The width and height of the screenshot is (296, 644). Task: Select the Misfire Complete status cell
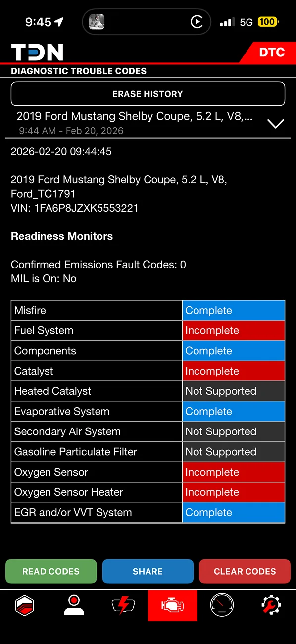coord(234,310)
